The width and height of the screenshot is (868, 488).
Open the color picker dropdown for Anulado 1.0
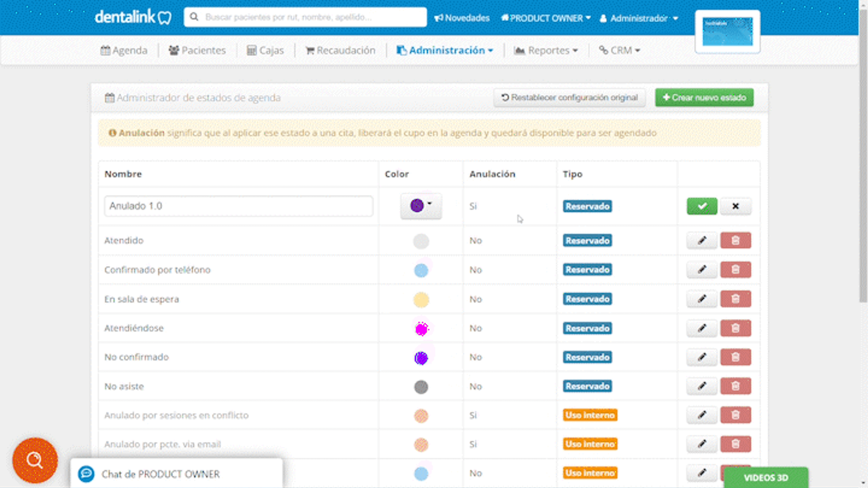pos(421,206)
